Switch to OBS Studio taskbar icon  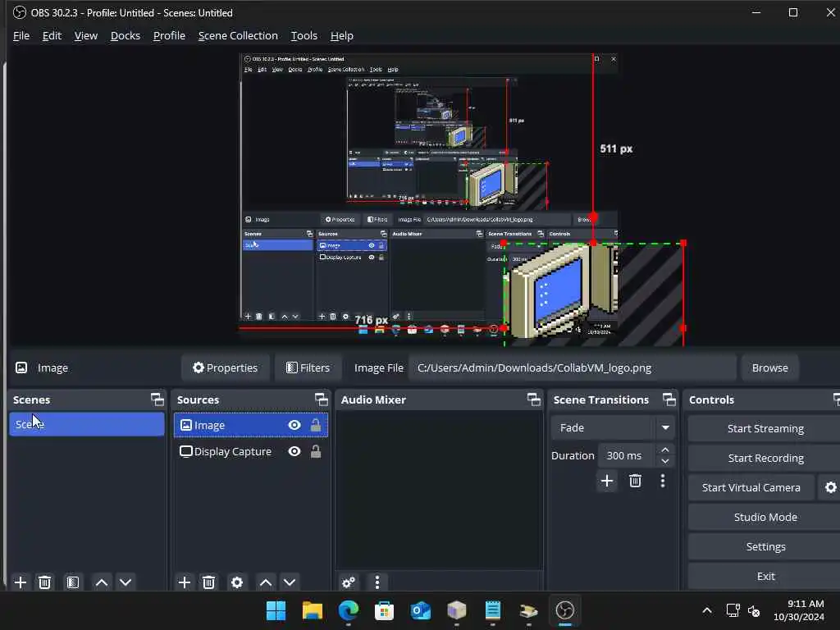(x=564, y=610)
